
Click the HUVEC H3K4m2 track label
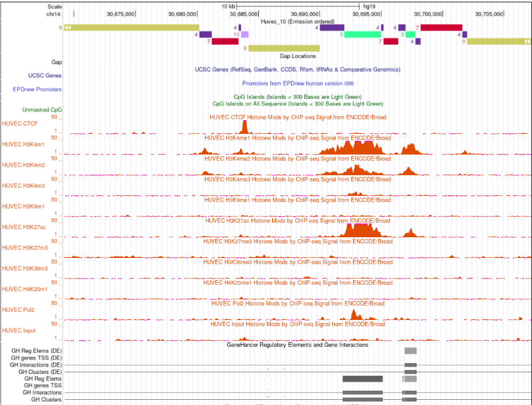(23, 165)
